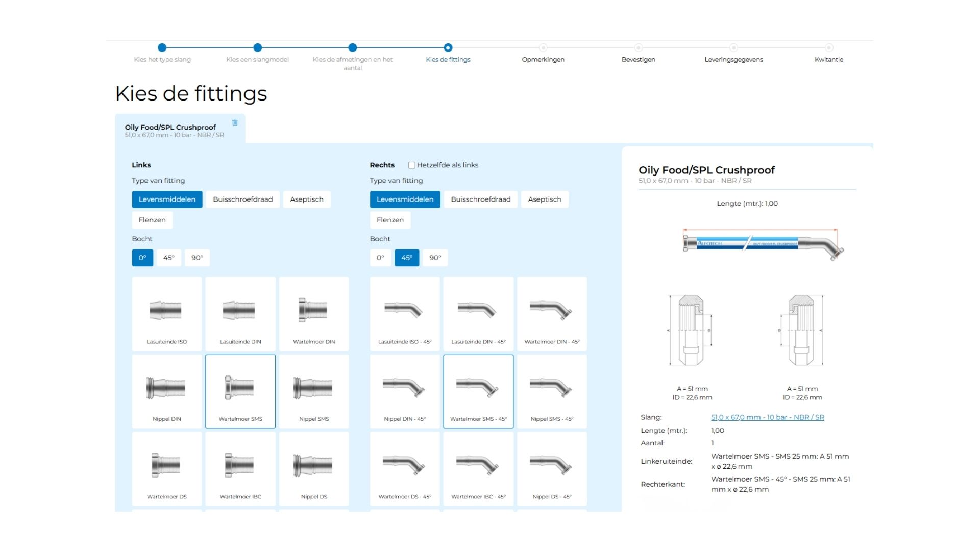Choose Nippel SMS - 45° fitting
This screenshot has width=980, height=551.
click(552, 391)
